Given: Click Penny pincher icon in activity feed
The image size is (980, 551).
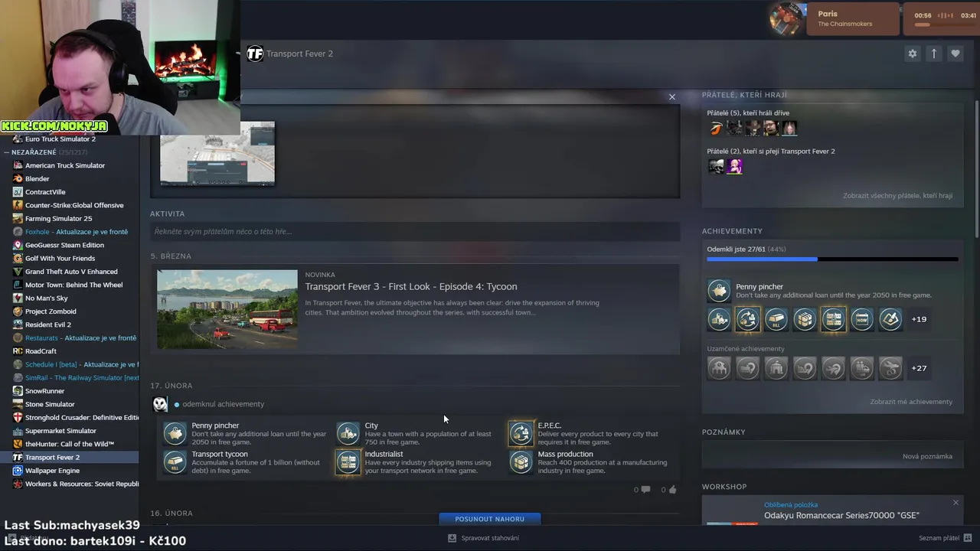Looking at the screenshot, I should pyautogui.click(x=175, y=433).
